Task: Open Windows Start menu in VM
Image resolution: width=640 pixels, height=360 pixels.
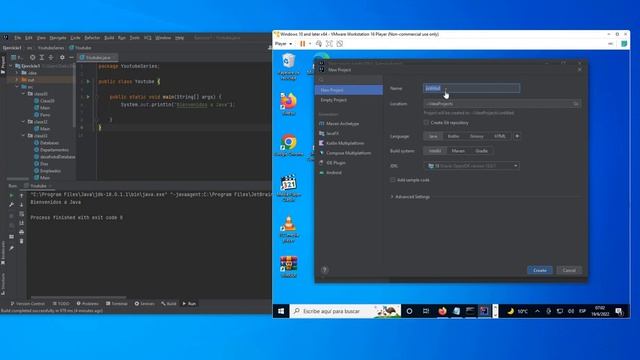Action: [281, 311]
